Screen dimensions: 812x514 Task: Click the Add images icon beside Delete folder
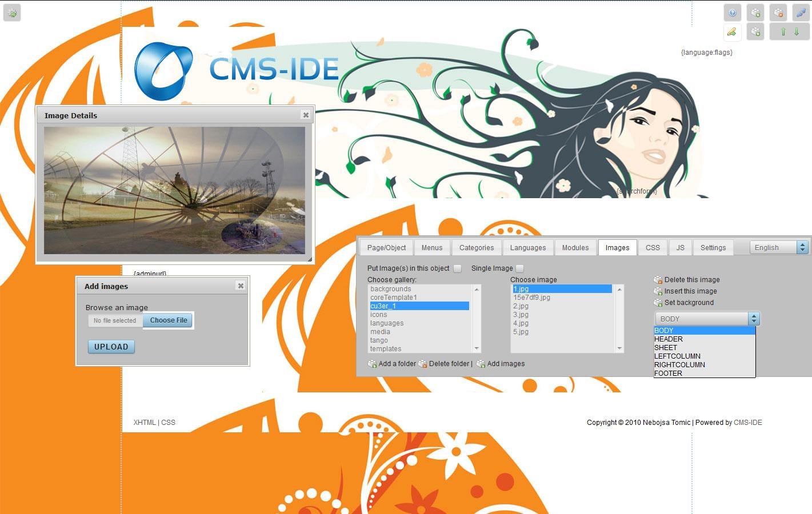pos(481,363)
